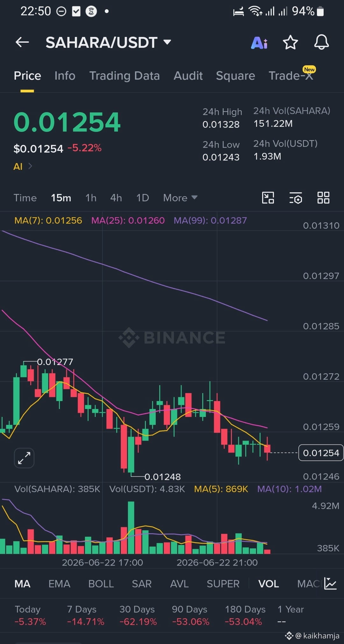
Task: Expand chart to fullscreen arrows icon
Action: [24, 458]
